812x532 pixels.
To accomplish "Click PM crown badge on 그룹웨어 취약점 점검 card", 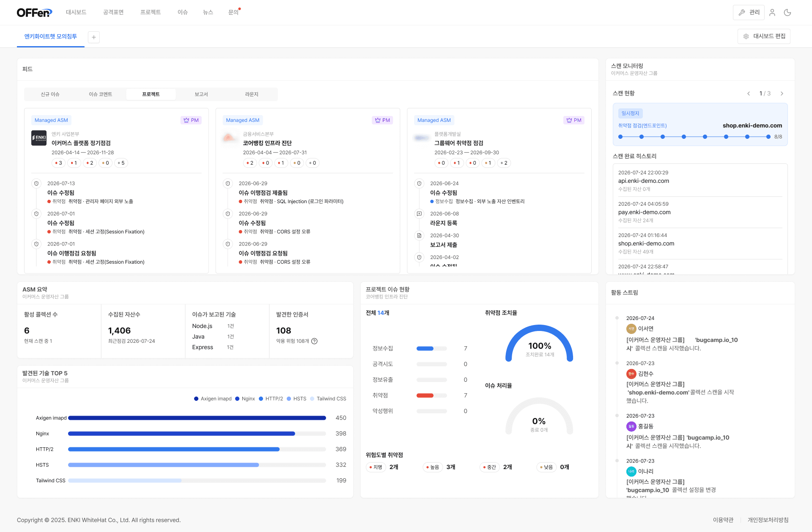I will pyautogui.click(x=574, y=120).
